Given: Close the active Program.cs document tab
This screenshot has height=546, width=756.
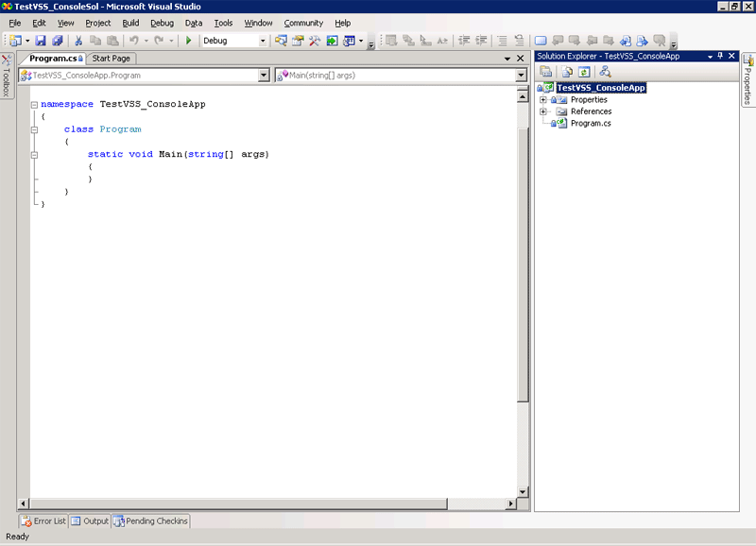Looking at the screenshot, I should (x=521, y=59).
